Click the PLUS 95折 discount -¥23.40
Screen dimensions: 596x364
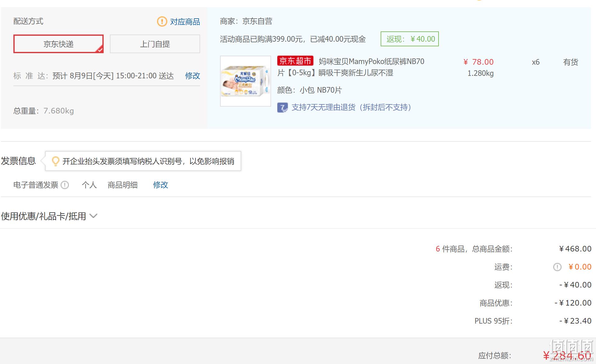575,321
